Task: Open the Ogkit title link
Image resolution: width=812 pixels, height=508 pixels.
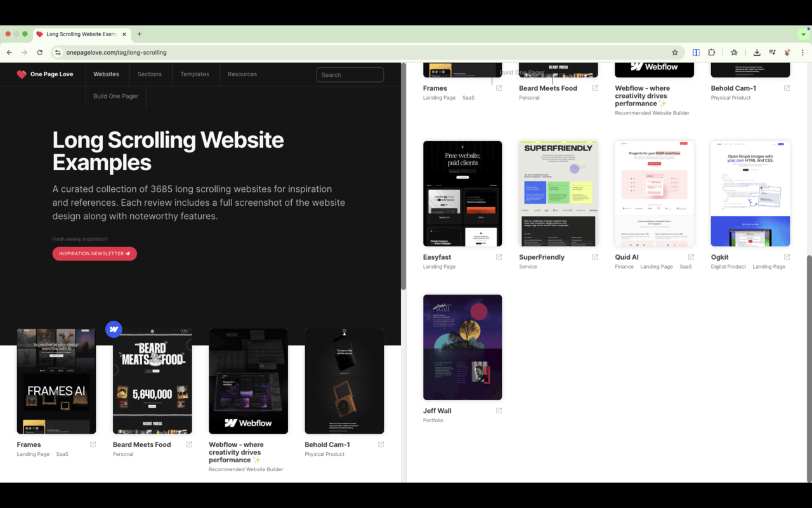Action: tap(720, 257)
